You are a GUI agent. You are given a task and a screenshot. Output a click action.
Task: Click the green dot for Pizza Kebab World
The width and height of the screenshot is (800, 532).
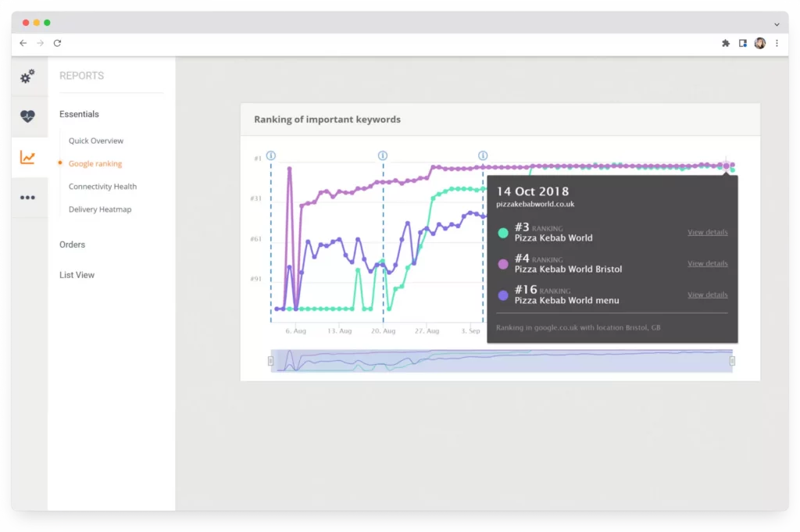tap(503, 233)
